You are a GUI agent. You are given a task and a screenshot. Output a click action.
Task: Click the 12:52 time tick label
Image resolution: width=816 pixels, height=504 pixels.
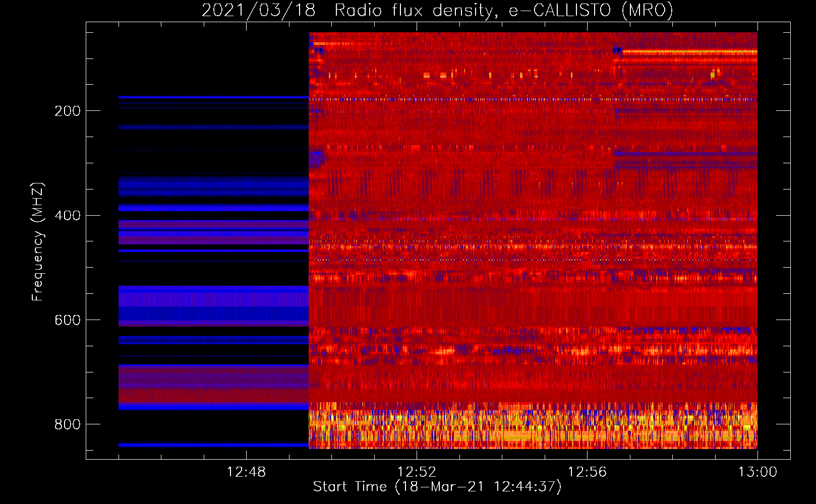417,472
